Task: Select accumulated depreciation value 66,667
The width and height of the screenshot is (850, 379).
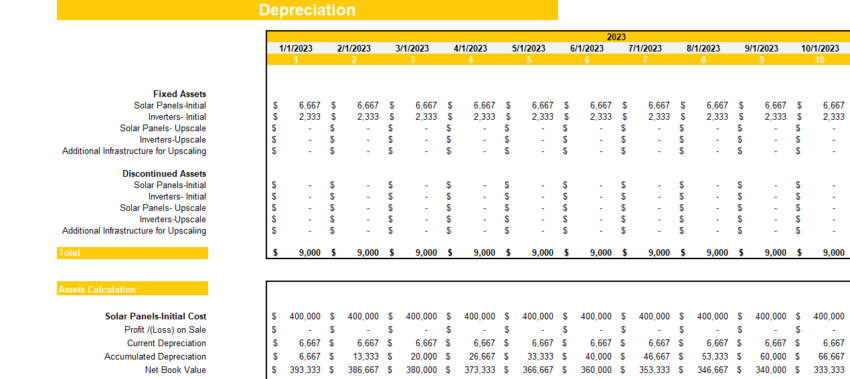Action: pyautogui.click(x=831, y=357)
